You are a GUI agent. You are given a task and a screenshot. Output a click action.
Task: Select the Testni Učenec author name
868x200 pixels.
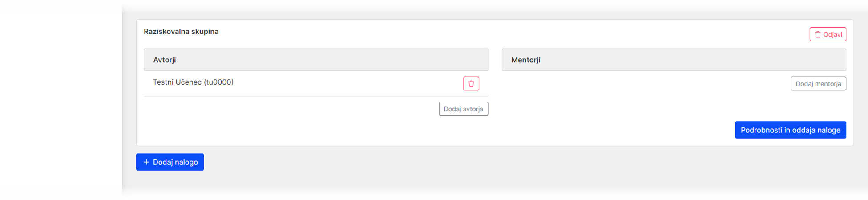point(177,82)
